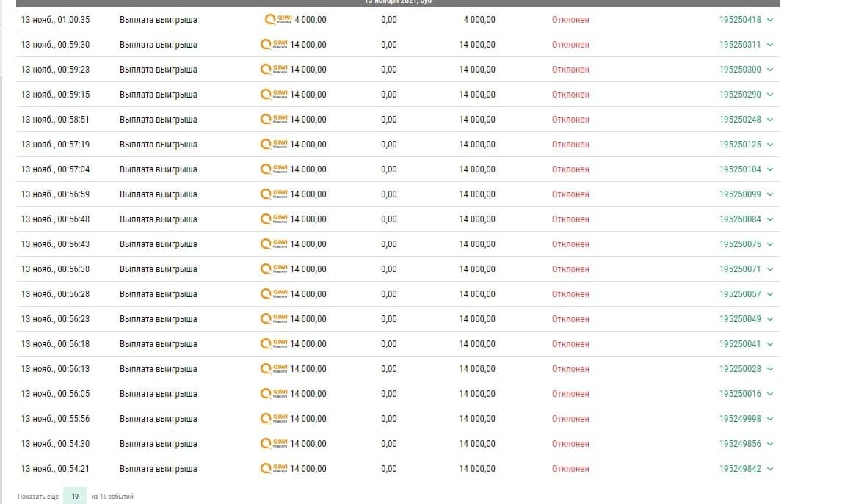Click QIWI logo for 00:59:30 payout
Image resolution: width=842 pixels, height=504 pixels.
point(274,45)
